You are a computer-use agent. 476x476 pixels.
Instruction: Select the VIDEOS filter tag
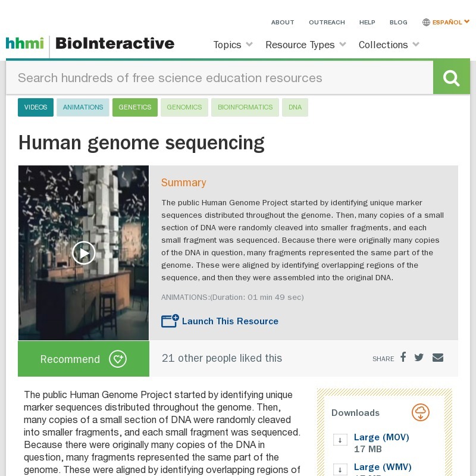coord(35,107)
